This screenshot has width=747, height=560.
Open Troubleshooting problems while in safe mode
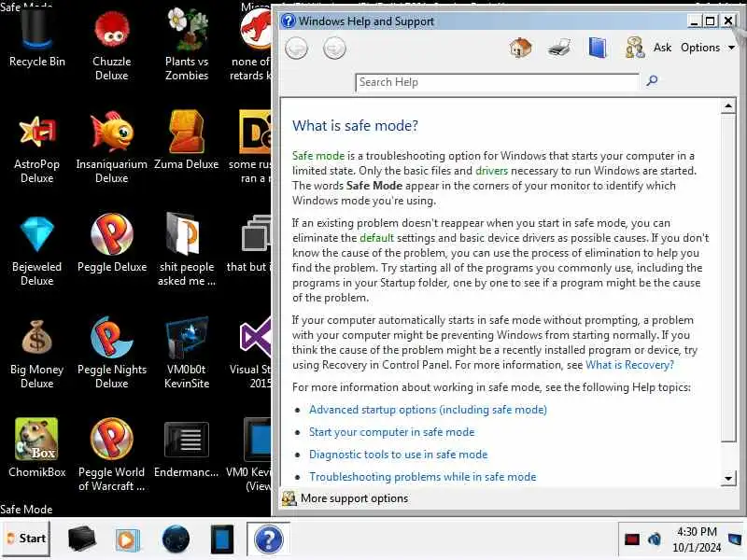pos(423,477)
